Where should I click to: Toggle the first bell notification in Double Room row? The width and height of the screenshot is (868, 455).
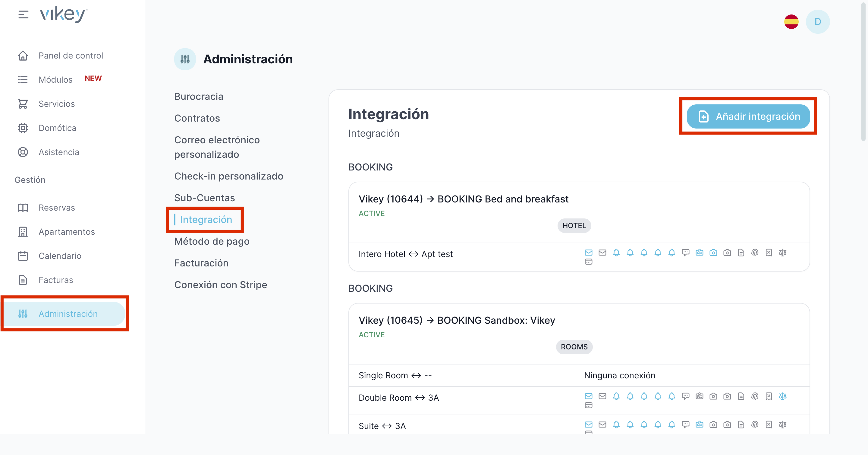click(x=616, y=396)
